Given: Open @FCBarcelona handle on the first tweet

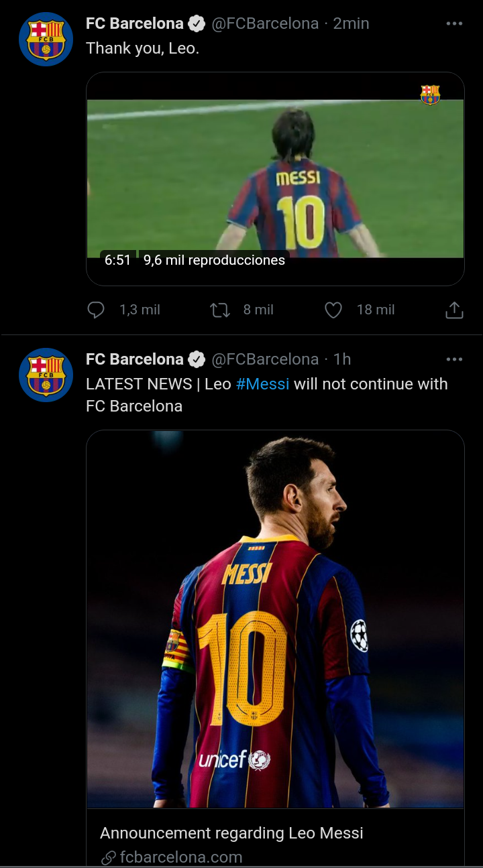Looking at the screenshot, I should [265, 23].
